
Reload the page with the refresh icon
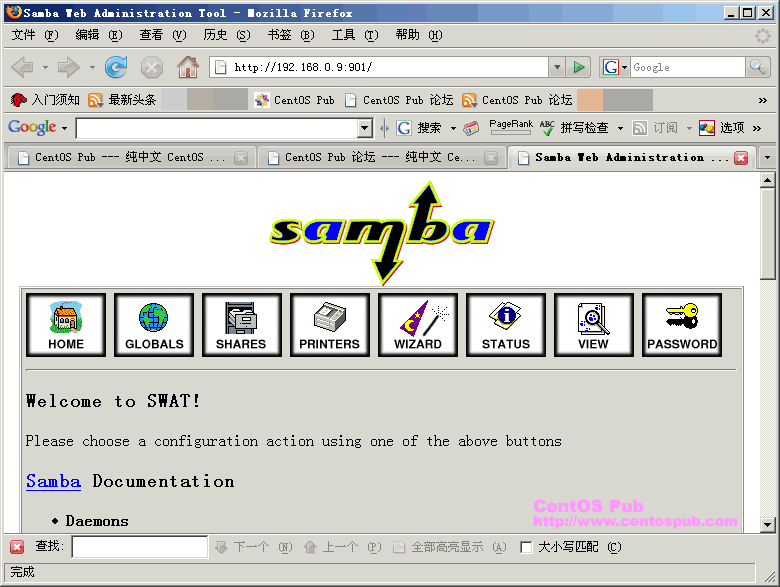(x=116, y=67)
